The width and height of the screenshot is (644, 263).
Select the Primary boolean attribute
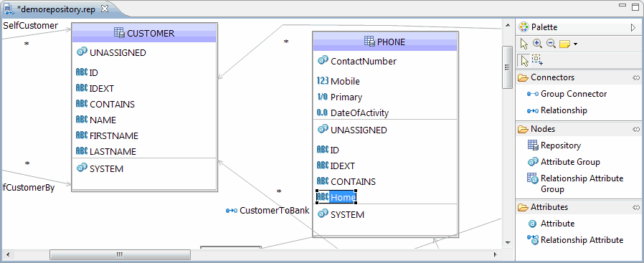click(x=339, y=97)
